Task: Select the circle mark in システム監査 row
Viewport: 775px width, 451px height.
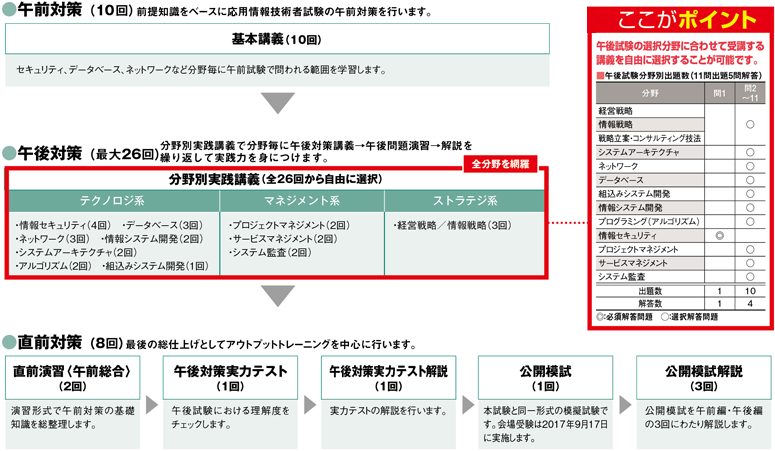Action: (x=749, y=276)
